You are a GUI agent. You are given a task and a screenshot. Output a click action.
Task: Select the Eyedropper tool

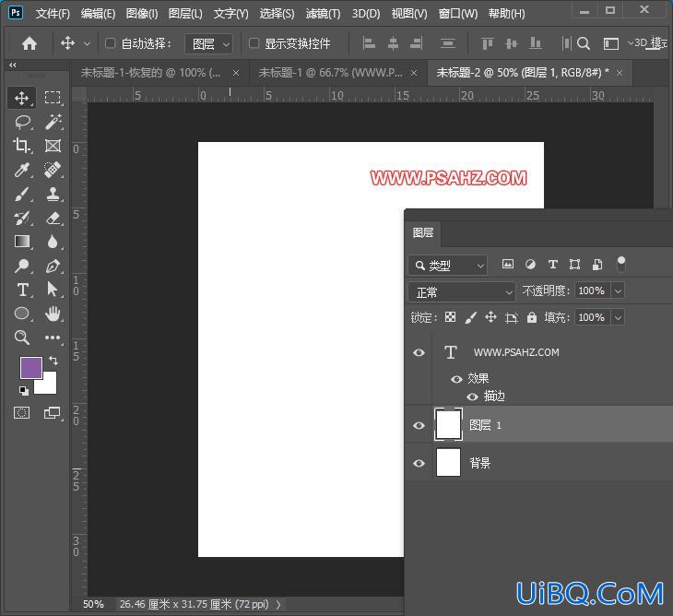click(21, 170)
